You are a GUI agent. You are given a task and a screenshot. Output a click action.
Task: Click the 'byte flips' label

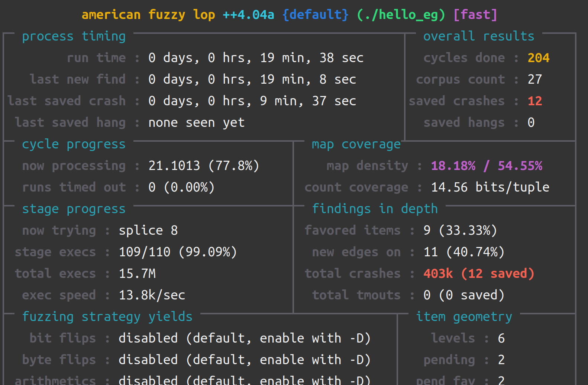pos(59,360)
